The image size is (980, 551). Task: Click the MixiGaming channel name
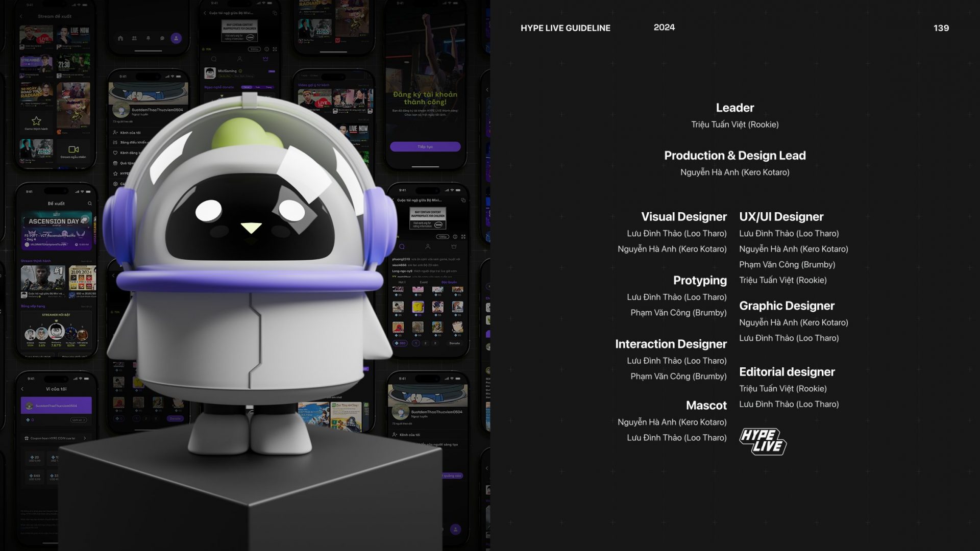[x=227, y=71]
